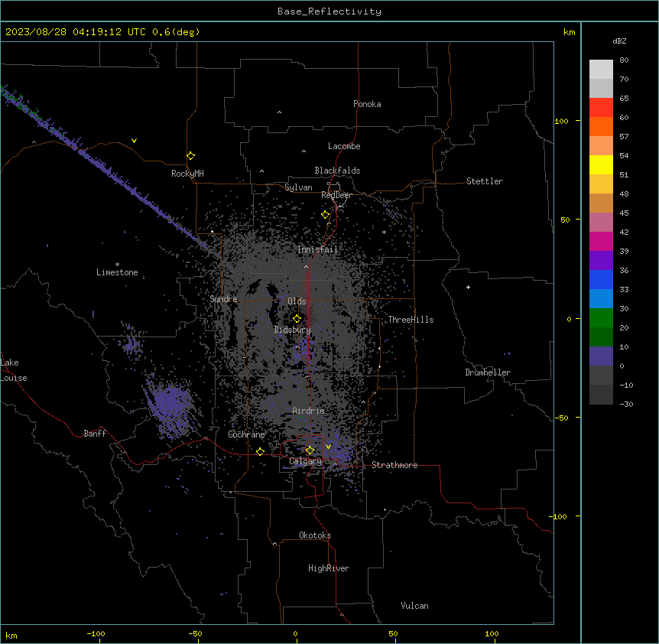Select the Didsbury label
The width and height of the screenshot is (659, 644).
click(293, 330)
